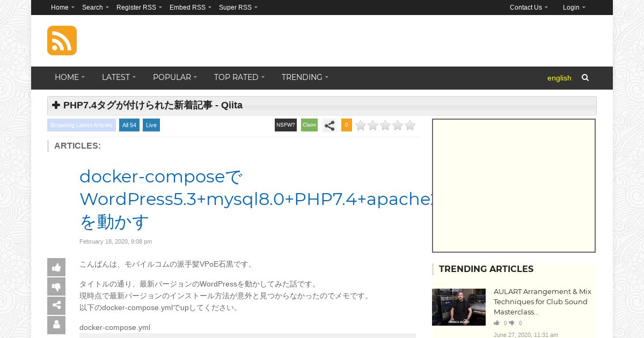Rate the feed two stars

[373, 126]
